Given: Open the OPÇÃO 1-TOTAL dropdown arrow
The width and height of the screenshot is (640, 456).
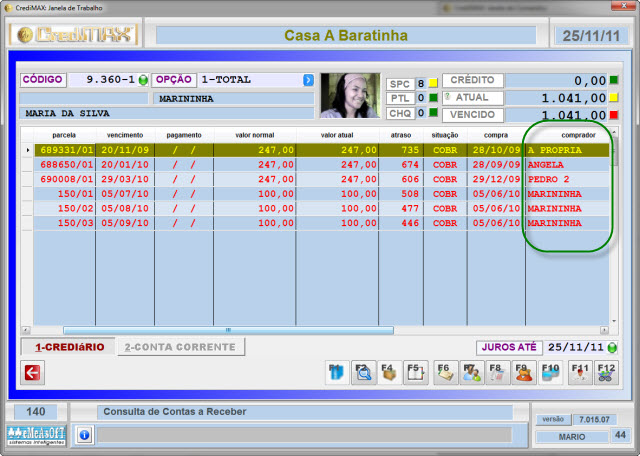Looking at the screenshot, I should [x=308, y=80].
